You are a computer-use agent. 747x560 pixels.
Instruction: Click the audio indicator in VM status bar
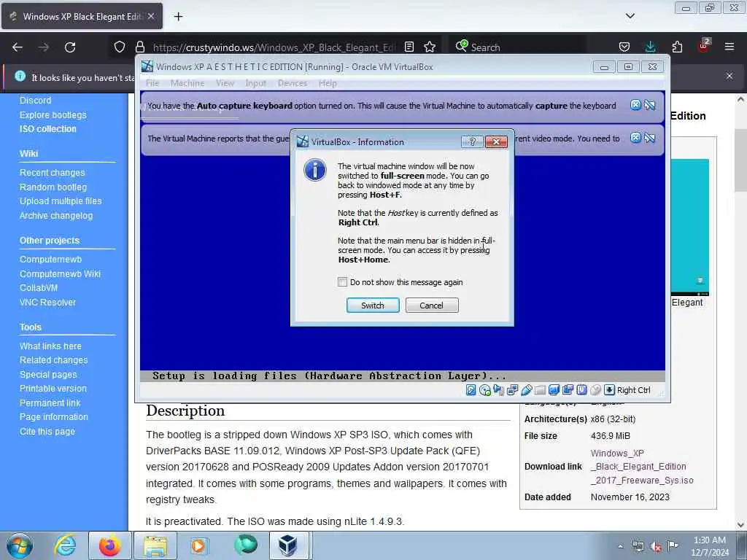(x=499, y=390)
